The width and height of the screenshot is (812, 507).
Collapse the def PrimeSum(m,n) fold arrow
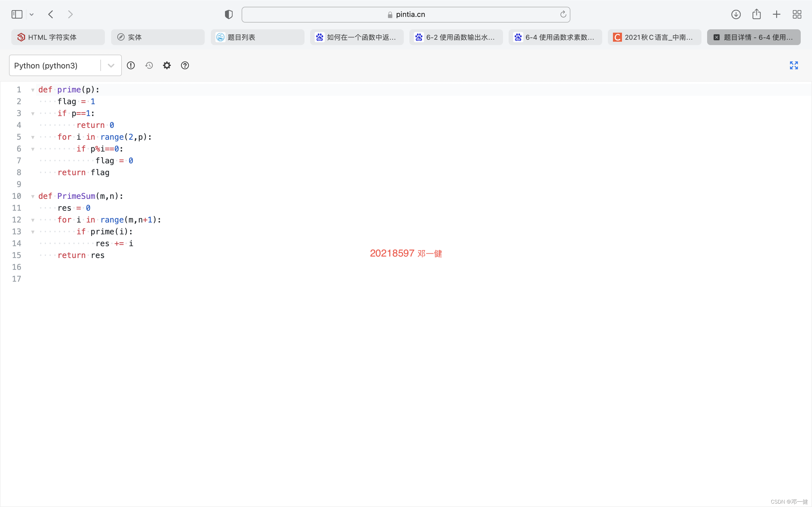coord(33,197)
